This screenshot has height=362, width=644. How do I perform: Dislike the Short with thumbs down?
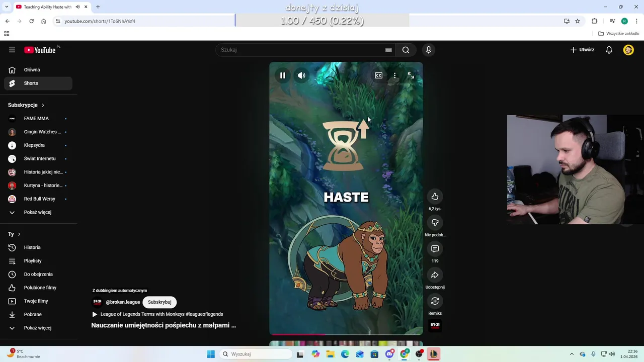point(435,223)
